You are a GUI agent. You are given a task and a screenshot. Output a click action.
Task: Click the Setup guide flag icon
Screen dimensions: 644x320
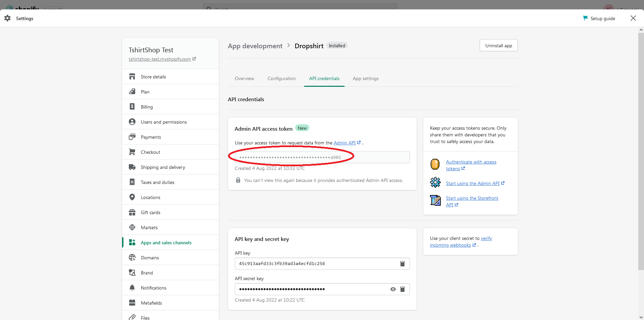point(585,18)
